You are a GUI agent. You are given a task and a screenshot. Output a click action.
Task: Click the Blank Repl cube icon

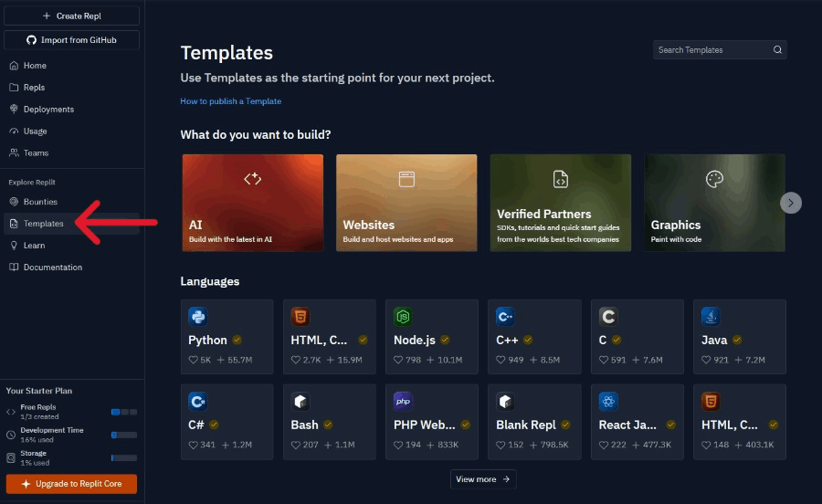pos(505,402)
